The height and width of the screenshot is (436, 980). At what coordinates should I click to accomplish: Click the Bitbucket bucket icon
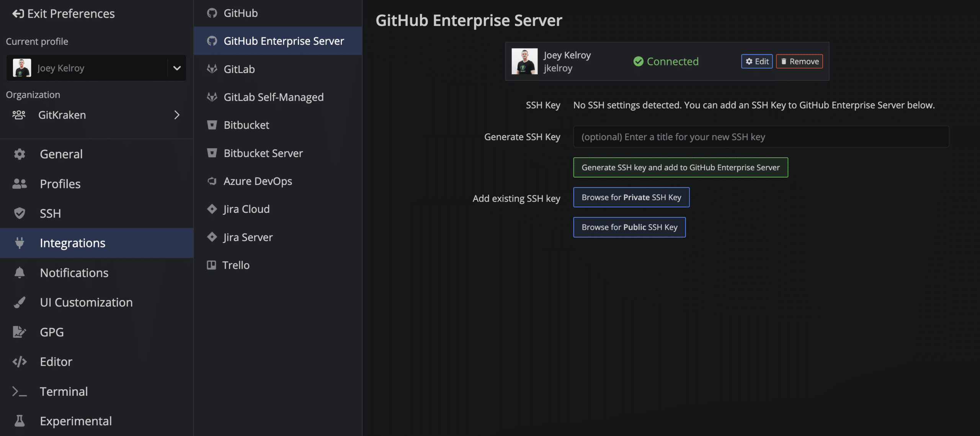tap(212, 125)
